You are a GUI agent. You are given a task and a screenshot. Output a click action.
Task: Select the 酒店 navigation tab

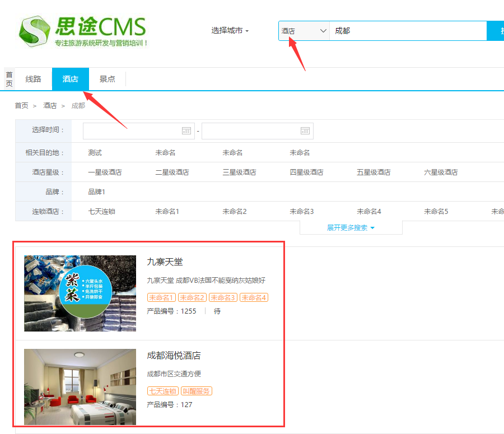(71, 79)
